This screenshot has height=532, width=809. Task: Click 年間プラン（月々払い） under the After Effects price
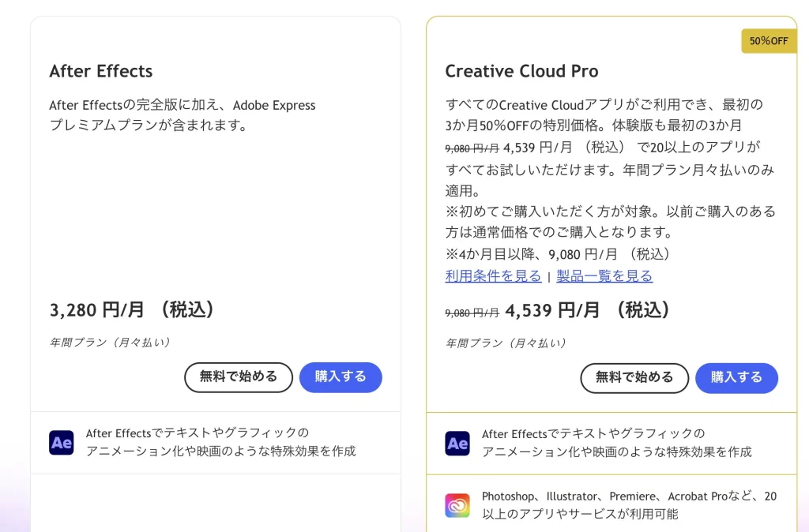110,343
